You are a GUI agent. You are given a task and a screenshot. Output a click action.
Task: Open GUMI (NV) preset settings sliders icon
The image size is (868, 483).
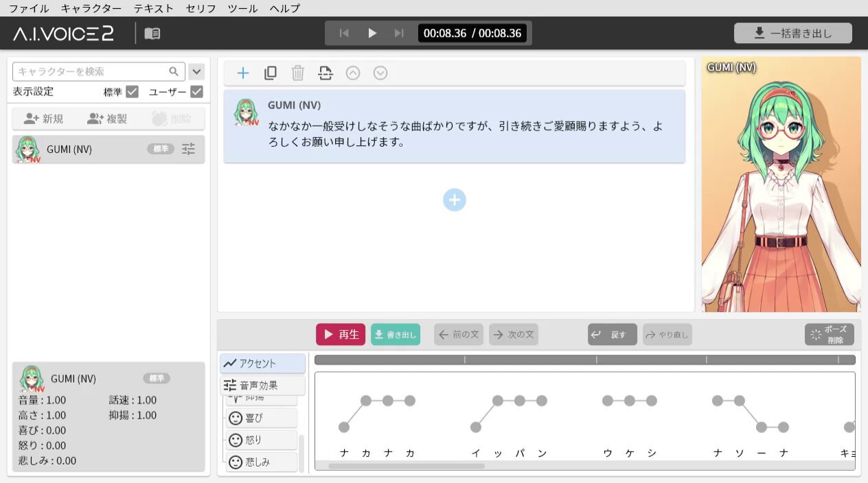189,149
